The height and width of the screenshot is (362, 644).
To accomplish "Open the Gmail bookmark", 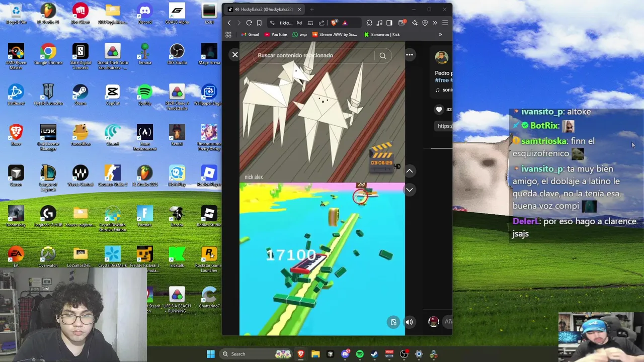I will (x=250, y=35).
